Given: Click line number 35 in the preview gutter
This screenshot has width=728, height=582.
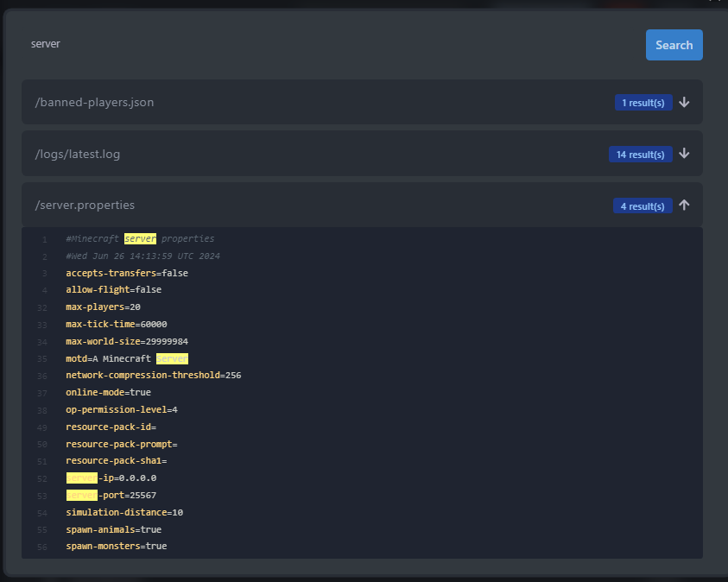Looking at the screenshot, I should click(41, 357).
